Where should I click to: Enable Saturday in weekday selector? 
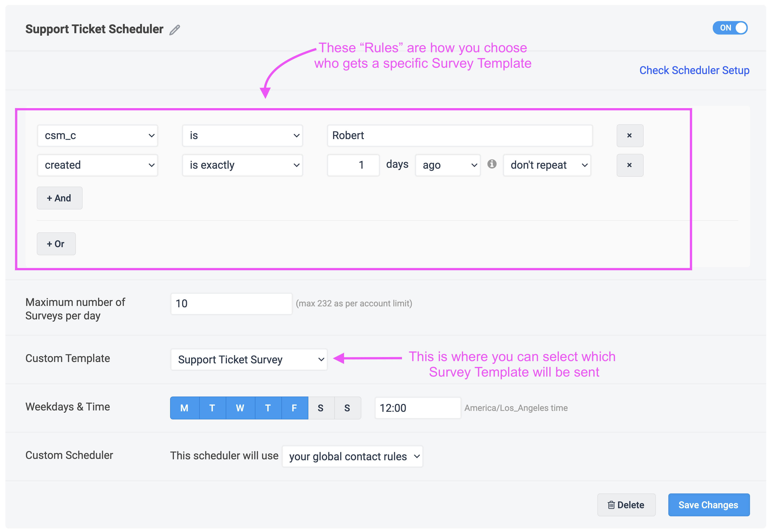(321, 408)
